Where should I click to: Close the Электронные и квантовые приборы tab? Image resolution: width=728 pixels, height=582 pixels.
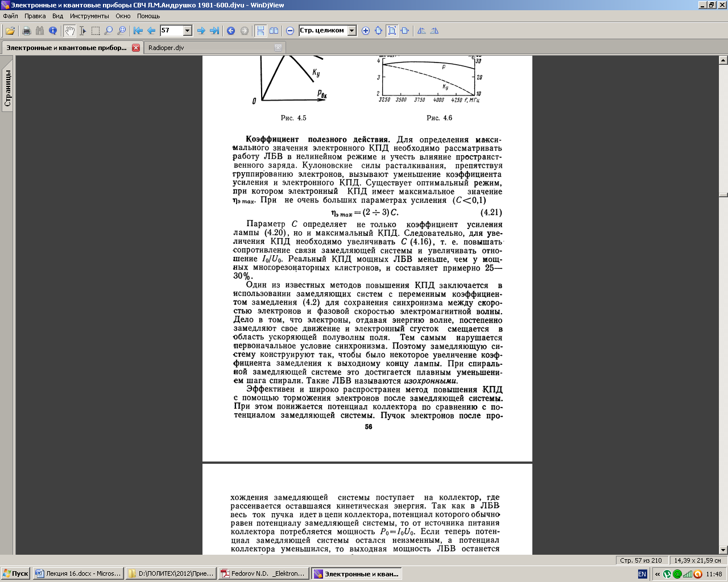(x=136, y=48)
